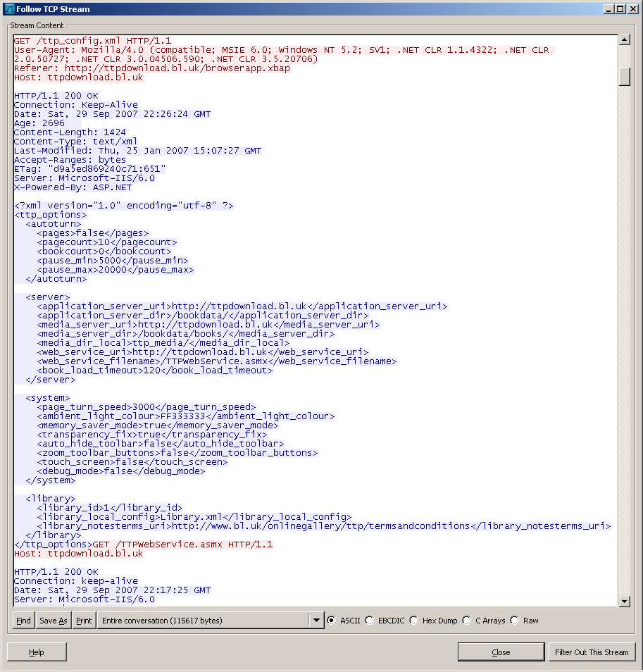
Task: Click the "Content-Type: text/xml" header
Action: (76, 142)
